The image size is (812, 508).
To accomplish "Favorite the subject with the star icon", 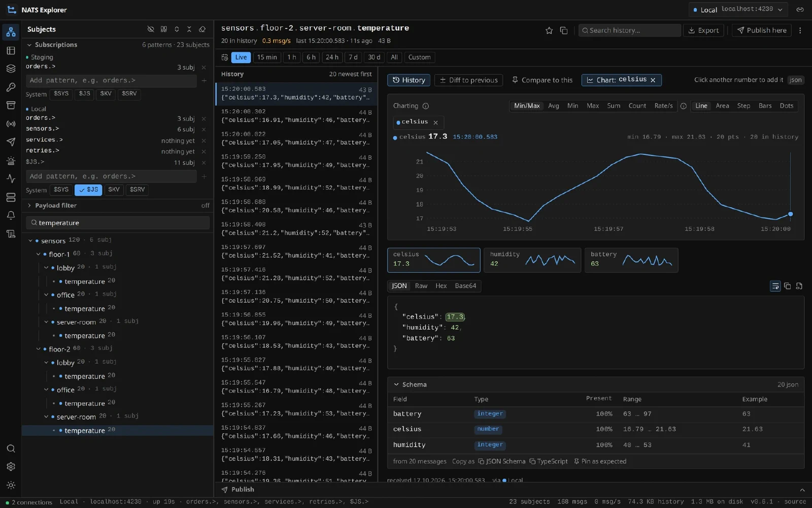I will coord(549,30).
